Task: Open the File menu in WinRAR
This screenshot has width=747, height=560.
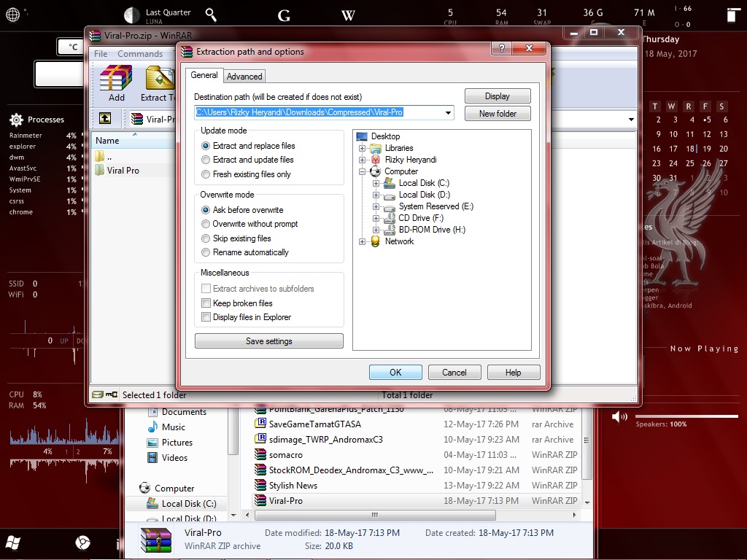Action: 101,54
